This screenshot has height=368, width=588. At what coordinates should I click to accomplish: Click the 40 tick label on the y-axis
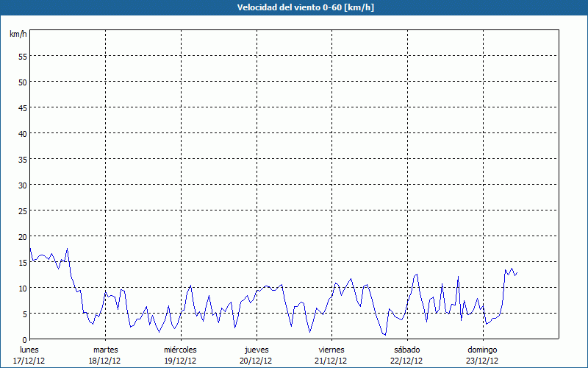(22, 133)
